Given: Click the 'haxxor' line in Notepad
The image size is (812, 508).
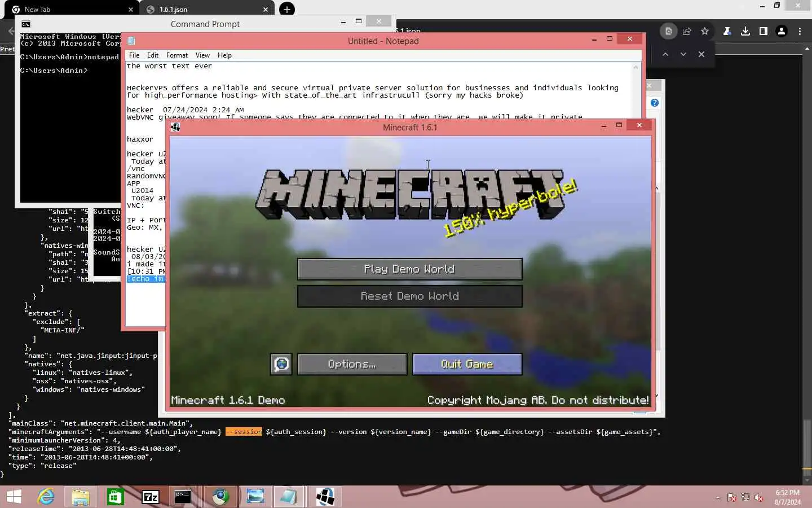Looking at the screenshot, I should (x=140, y=139).
